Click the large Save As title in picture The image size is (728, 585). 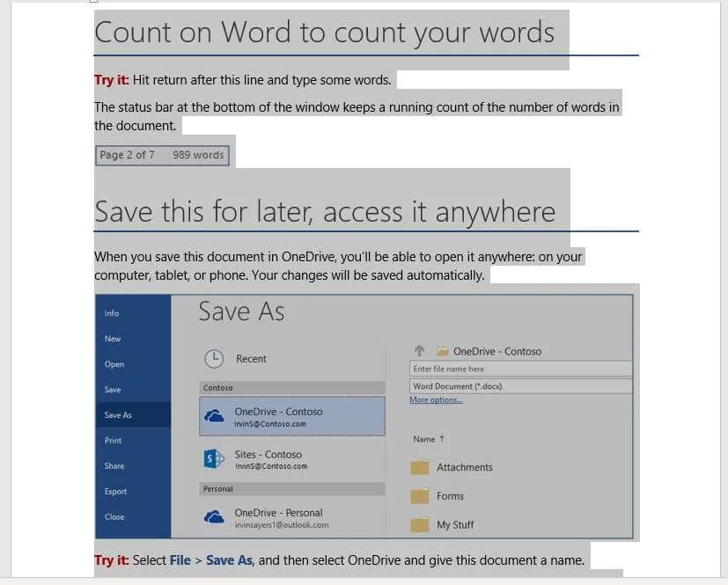(x=241, y=311)
